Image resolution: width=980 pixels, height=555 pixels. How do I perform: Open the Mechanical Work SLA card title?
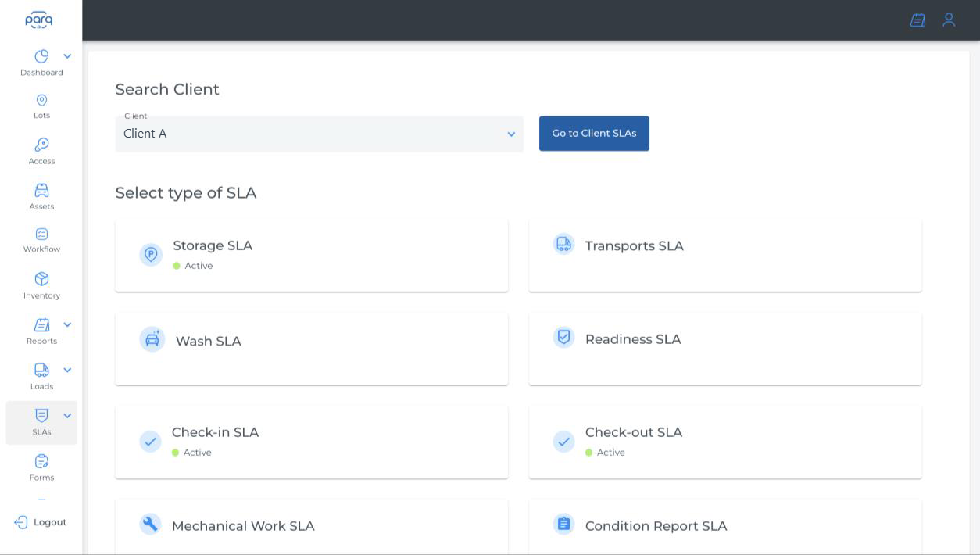(x=243, y=526)
